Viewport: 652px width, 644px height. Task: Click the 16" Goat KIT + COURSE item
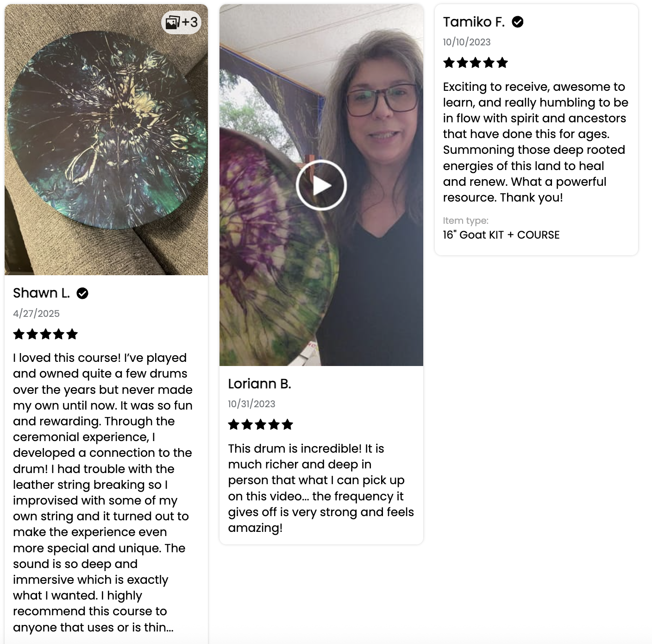501,235
